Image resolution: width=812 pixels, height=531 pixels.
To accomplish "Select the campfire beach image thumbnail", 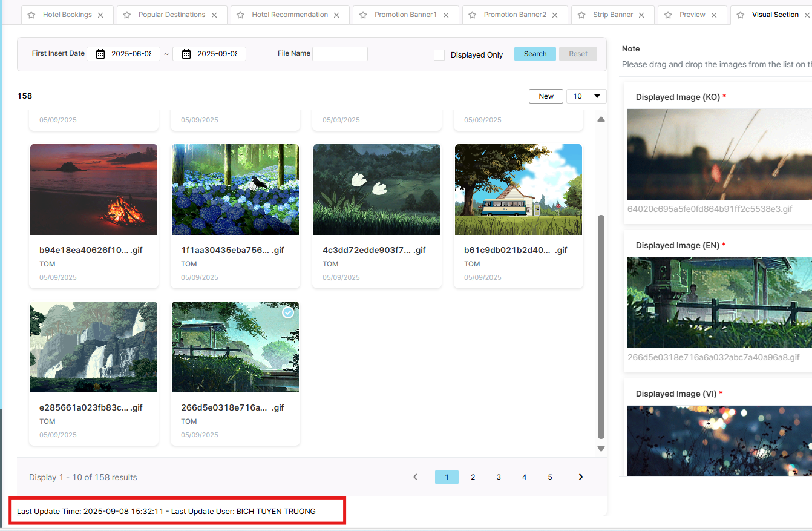I will pos(94,190).
